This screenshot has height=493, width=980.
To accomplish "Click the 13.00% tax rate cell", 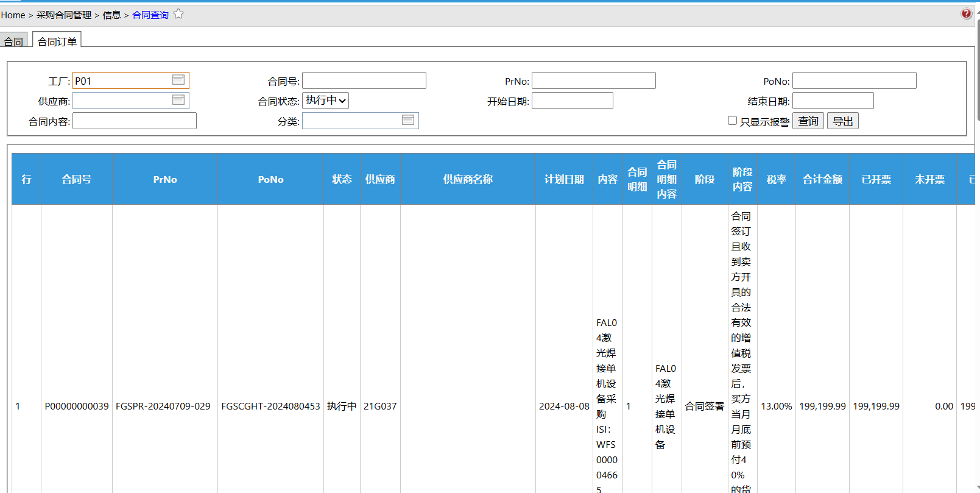I will click(x=777, y=406).
